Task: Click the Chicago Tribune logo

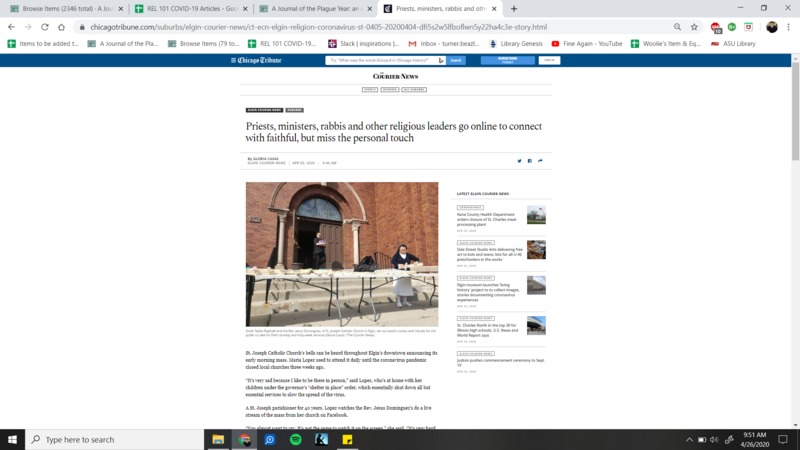Action: (259, 60)
